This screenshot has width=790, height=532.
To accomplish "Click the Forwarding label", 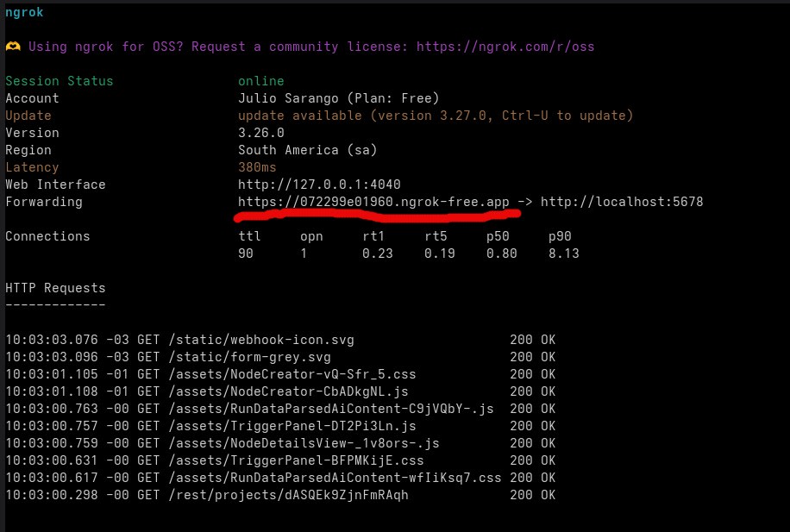I will (44, 202).
